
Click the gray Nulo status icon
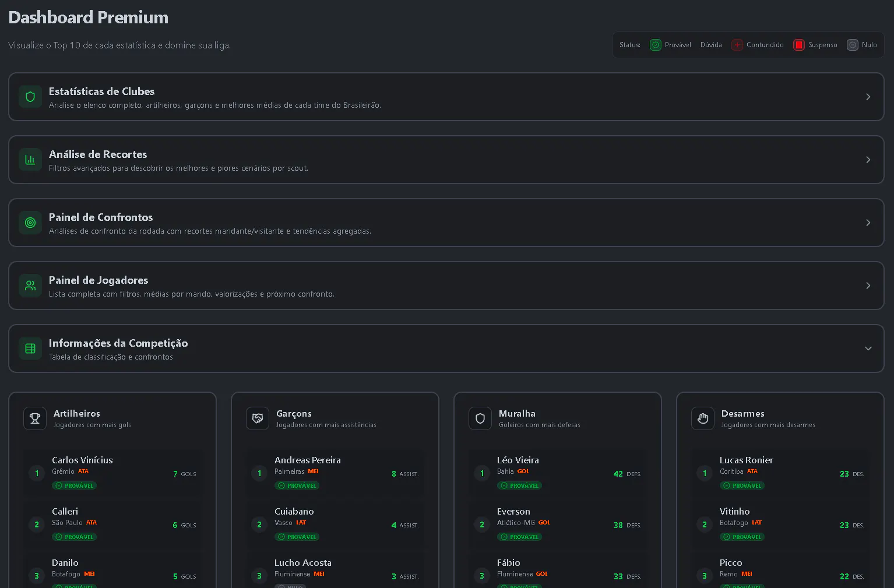pos(853,45)
